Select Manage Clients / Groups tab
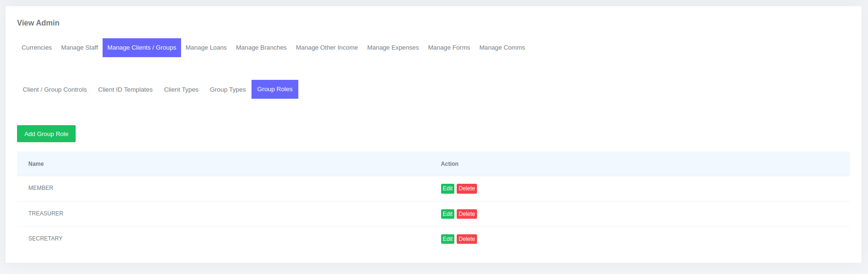 (141, 48)
